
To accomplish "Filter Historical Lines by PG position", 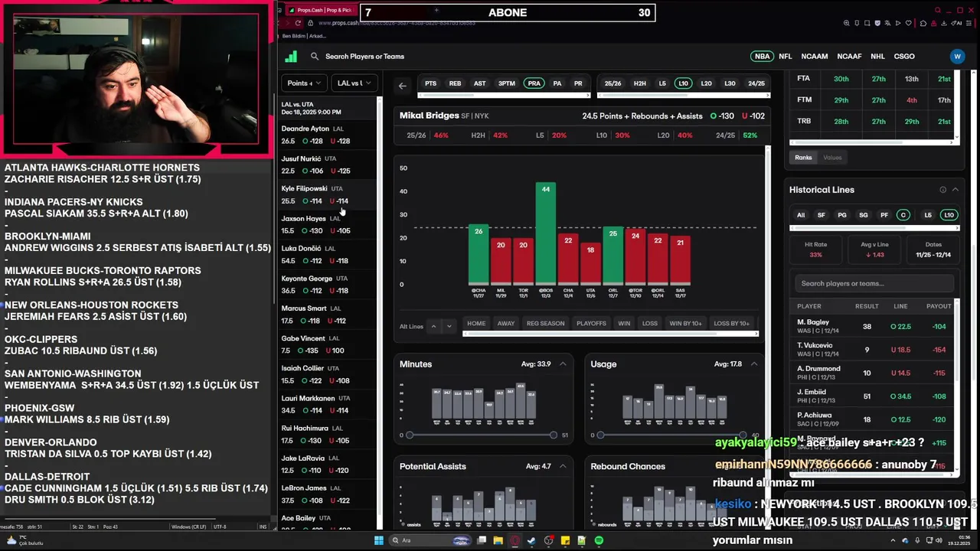I will 842,215.
